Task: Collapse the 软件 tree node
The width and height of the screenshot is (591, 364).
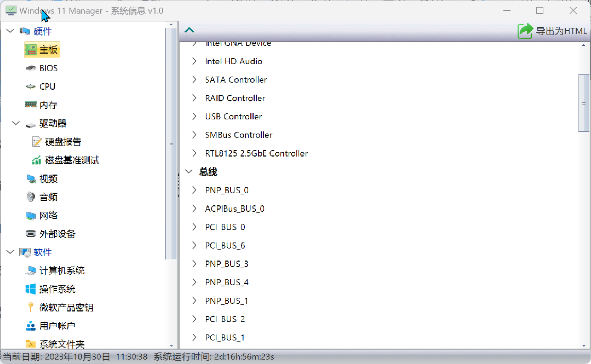Action: point(10,252)
